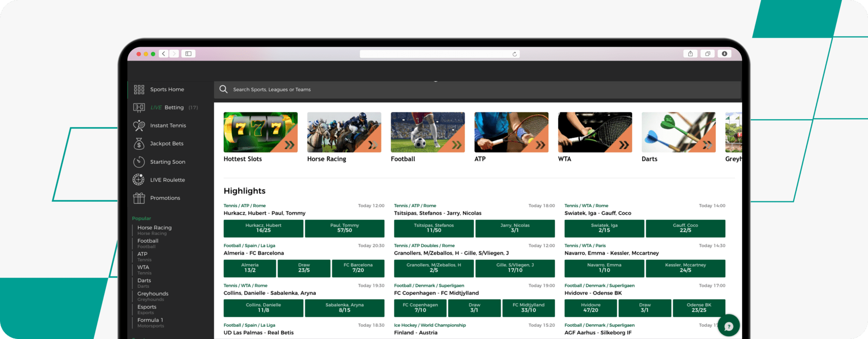
Task: Bet on Granollers, M/Zeballos, H at 2/5
Action: 434,268
